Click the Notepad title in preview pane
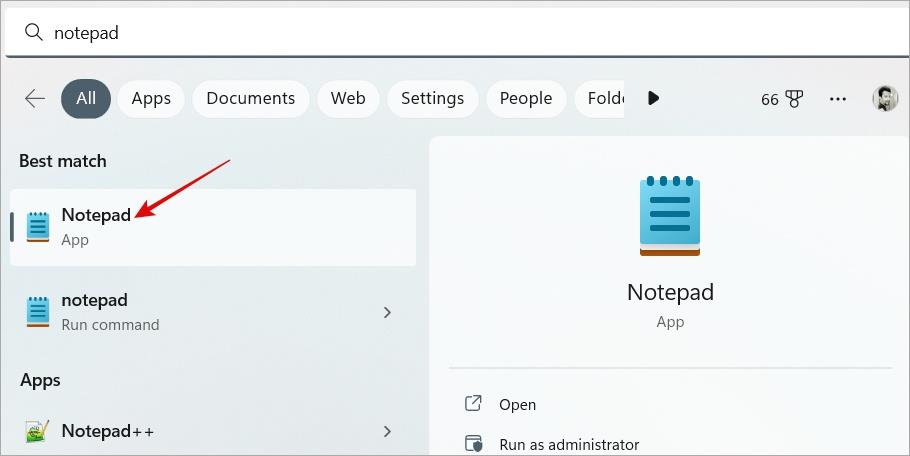Image resolution: width=910 pixels, height=456 pixels. click(x=670, y=292)
